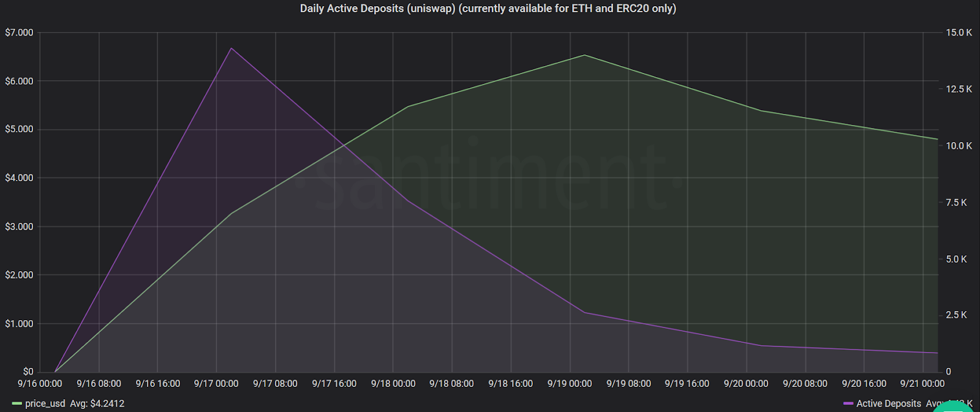
Task: Click the $6.000 left axis label
Action: pyautogui.click(x=19, y=81)
